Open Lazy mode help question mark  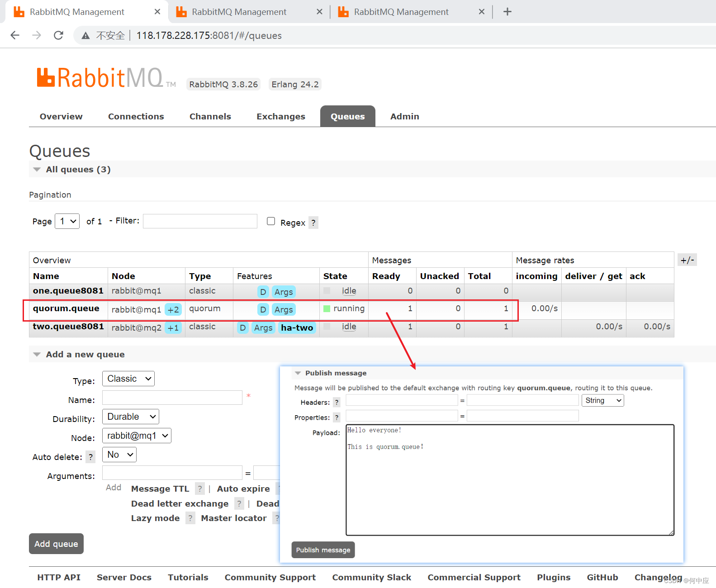(190, 518)
